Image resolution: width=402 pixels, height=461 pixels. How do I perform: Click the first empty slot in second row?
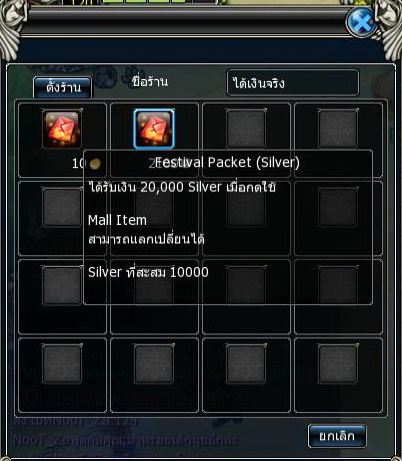pyautogui.click(x=62, y=208)
